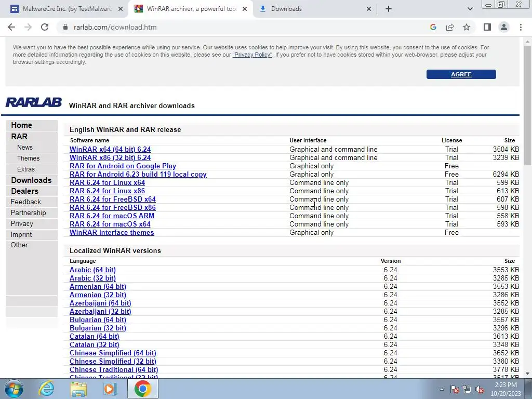
Task: Open Privacy in sidebar menu
Action: (22, 223)
